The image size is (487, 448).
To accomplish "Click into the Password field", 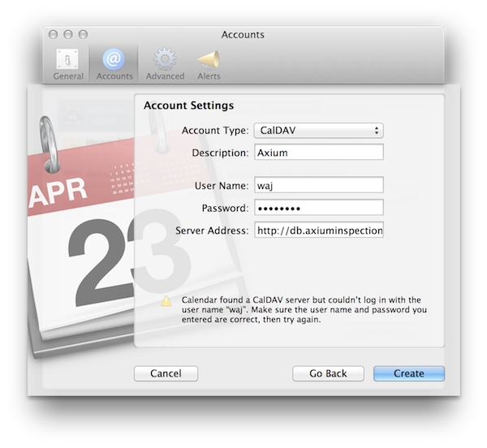I will 319,208.
